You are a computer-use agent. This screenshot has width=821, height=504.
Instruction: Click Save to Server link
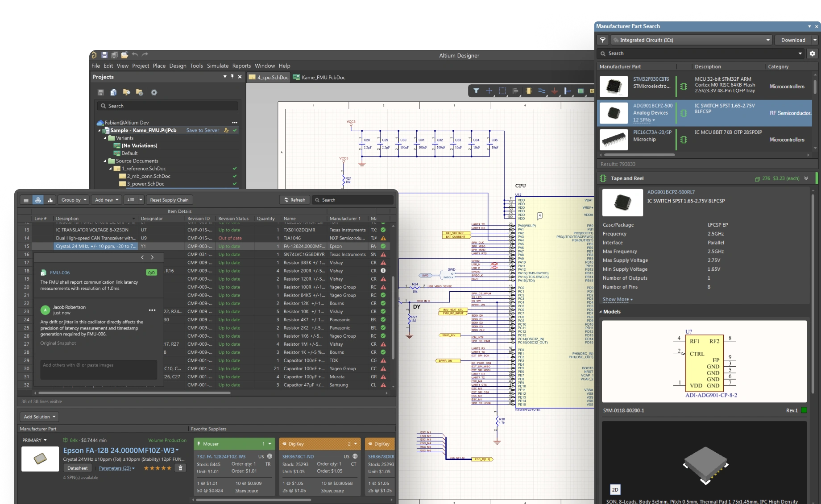pyautogui.click(x=203, y=130)
